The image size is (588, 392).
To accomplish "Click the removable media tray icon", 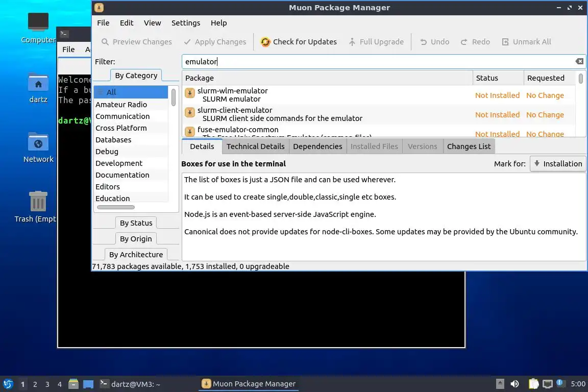I will [500, 384].
